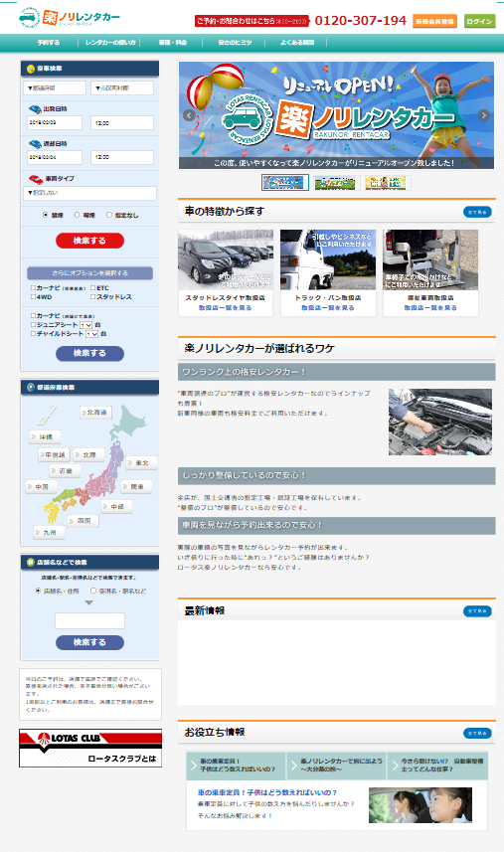Select first banner carousel thumbnail
The height and width of the screenshot is (852, 504).
(285, 183)
